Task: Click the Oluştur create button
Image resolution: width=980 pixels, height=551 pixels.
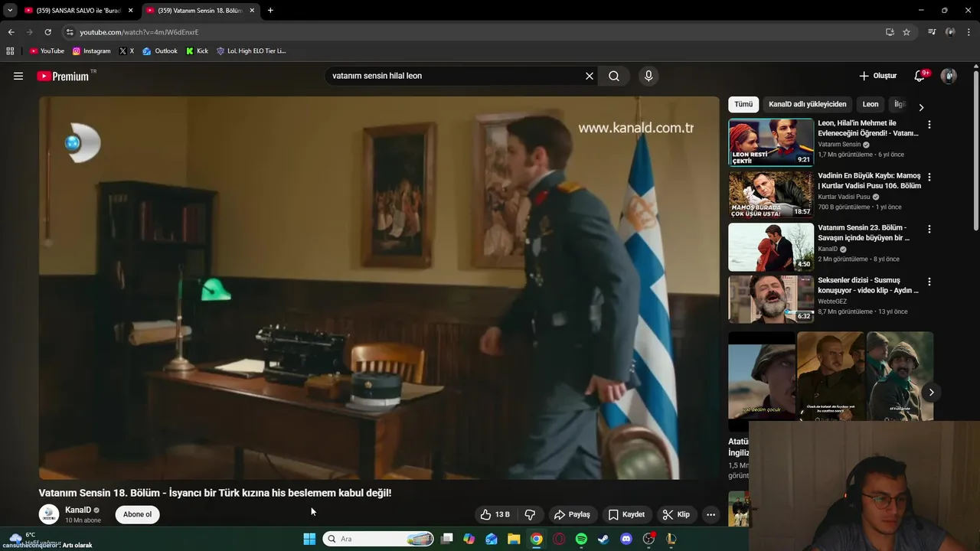Action: coord(877,76)
